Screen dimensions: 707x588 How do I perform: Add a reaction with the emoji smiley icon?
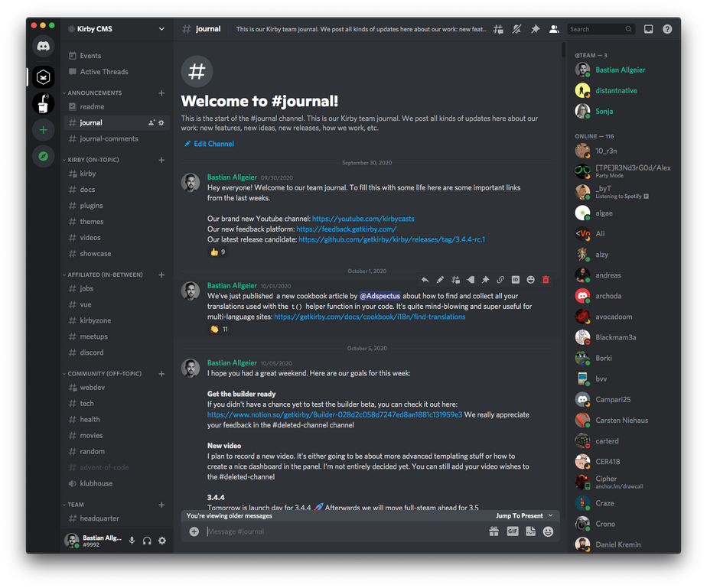click(x=548, y=531)
